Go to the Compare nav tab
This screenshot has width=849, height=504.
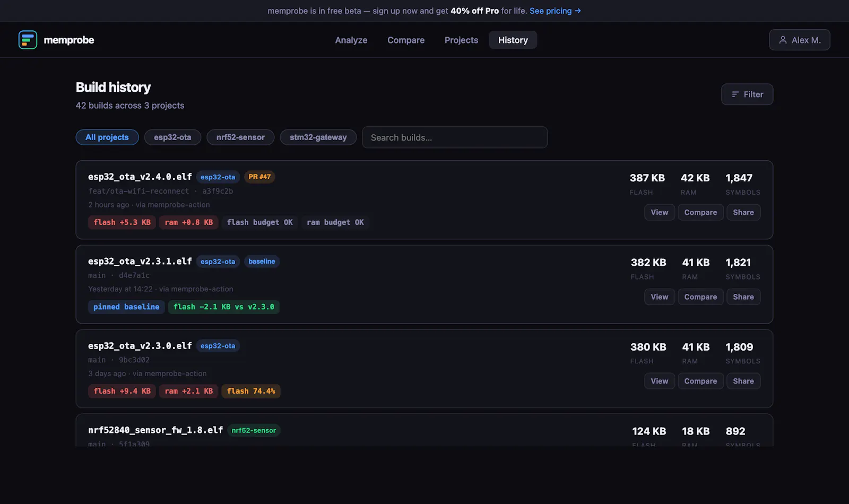406,40
